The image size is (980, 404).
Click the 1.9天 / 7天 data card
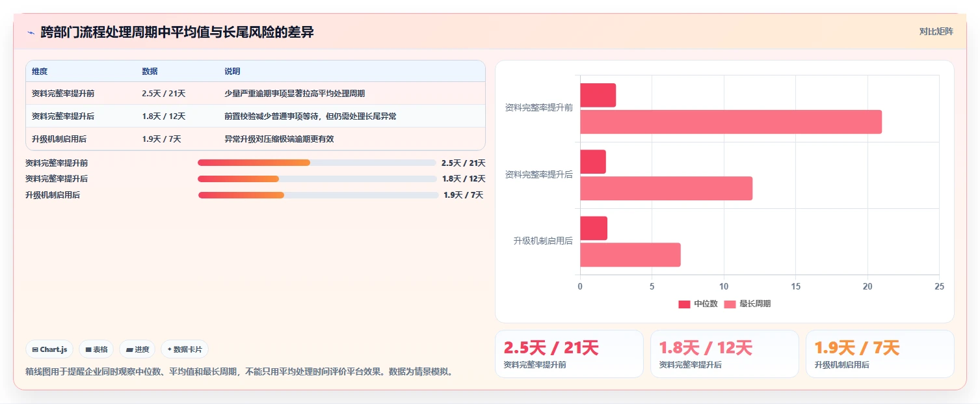(x=880, y=354)
